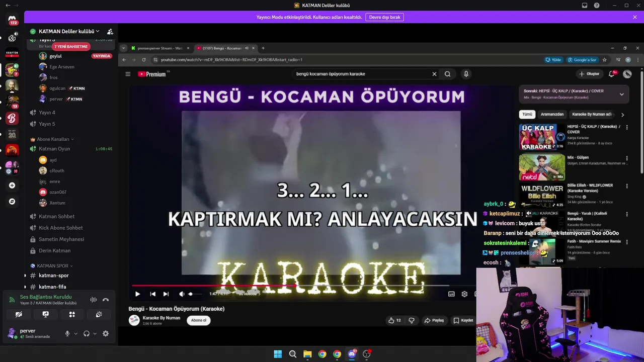The image size is (644, 362).
Task: Open Discord user settings gear
Action: click(x=106, y=333)
